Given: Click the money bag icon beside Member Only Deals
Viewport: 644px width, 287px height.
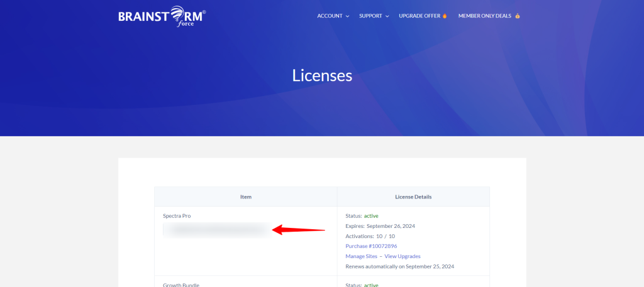Looking at the screenshot, I should click(x=518, y=16).
